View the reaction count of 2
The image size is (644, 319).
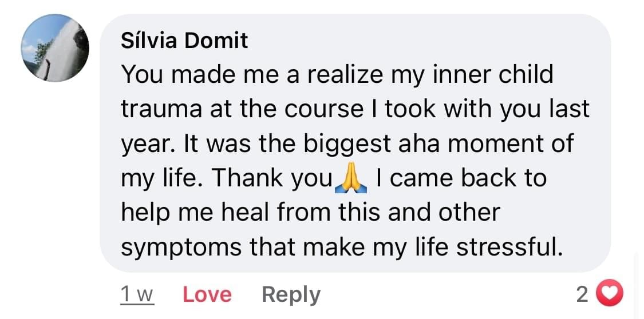(x=582, y=294)
